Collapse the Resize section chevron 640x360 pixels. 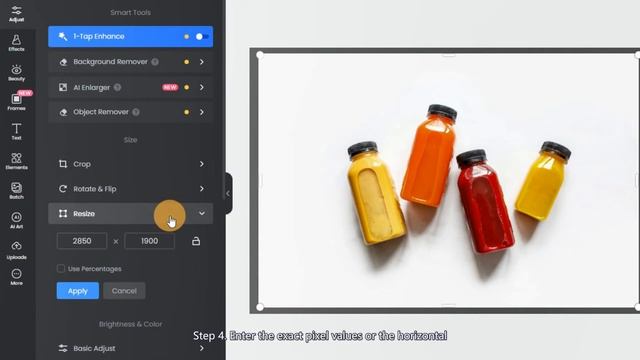[x=202, y=213]
